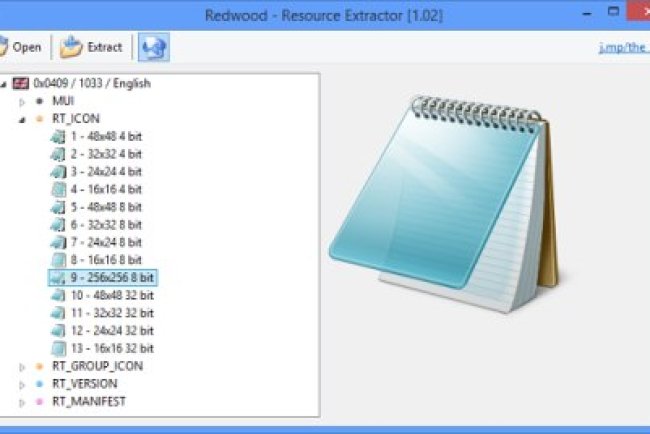Click icon beside 2 - 32x32 4 bit
650x434 pixels.
tap(58, 154)
